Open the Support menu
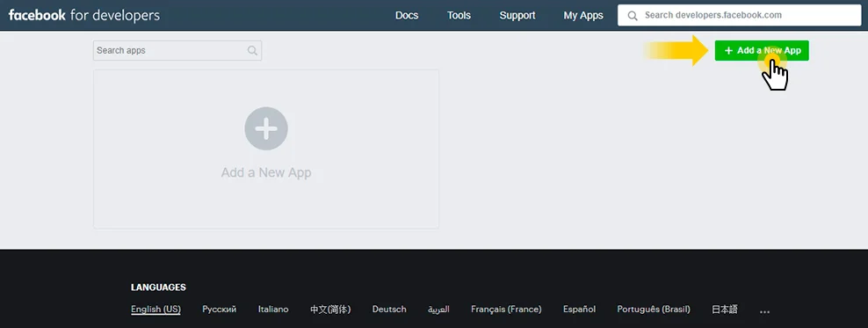 (517, 16)
